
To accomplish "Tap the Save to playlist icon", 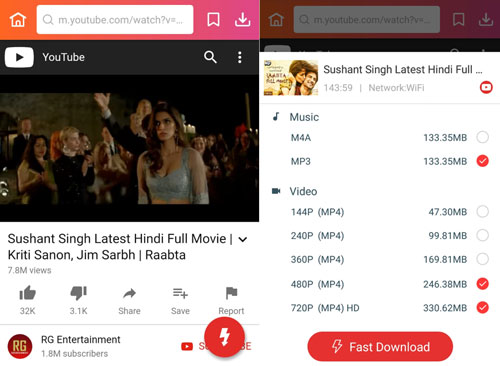I will tap(180, 293).
